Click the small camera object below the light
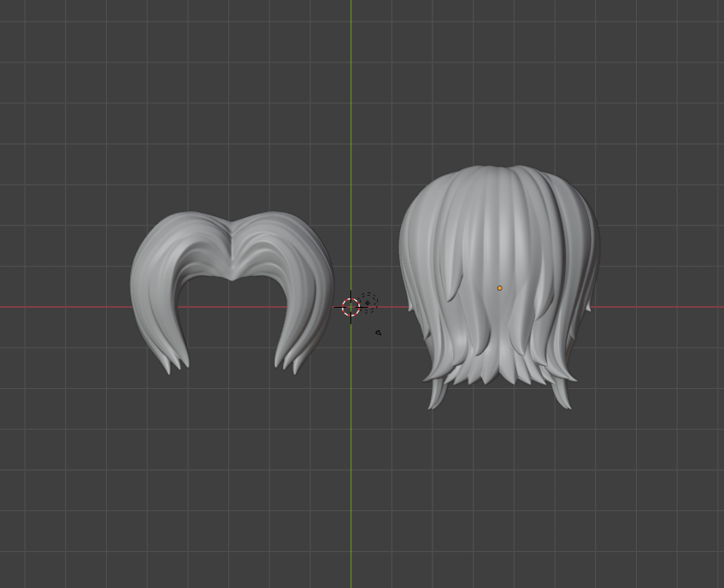 coord(378,332)
